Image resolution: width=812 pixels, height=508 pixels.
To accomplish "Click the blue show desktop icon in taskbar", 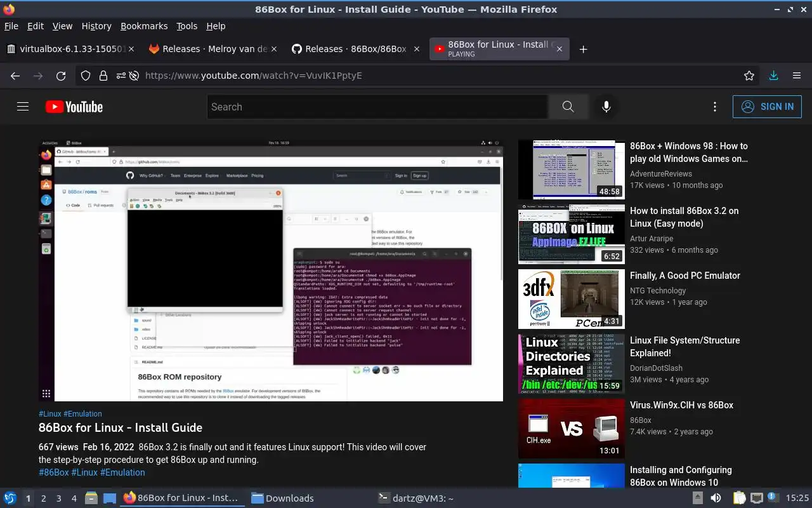I will point(109,498).
